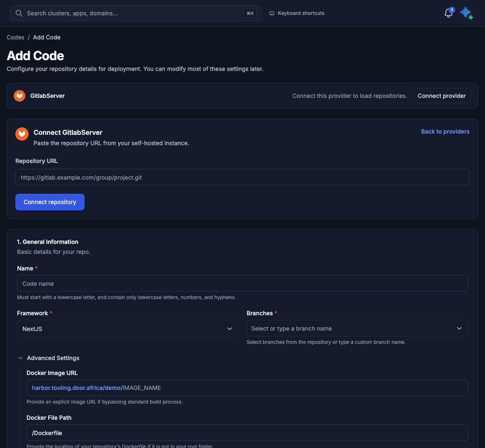485x448 pixels.
Task: Click GitlabServer provider logo in top row
Action: [x=19, y=96]
